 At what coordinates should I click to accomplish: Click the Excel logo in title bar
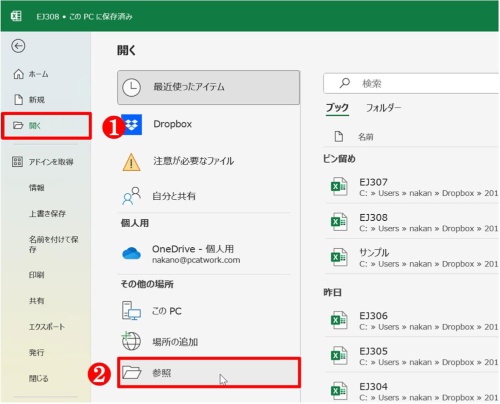pyautogui.click(x=16, y=16)
